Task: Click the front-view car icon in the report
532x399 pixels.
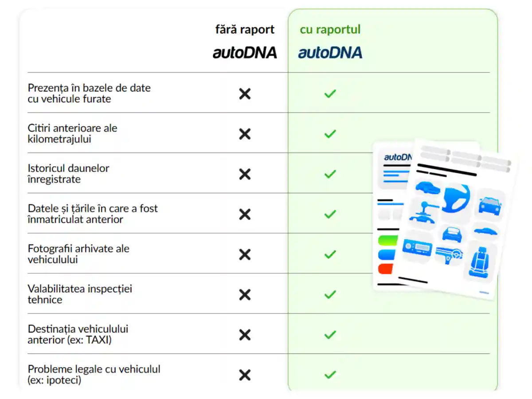Action: click(x=489, y=206)
